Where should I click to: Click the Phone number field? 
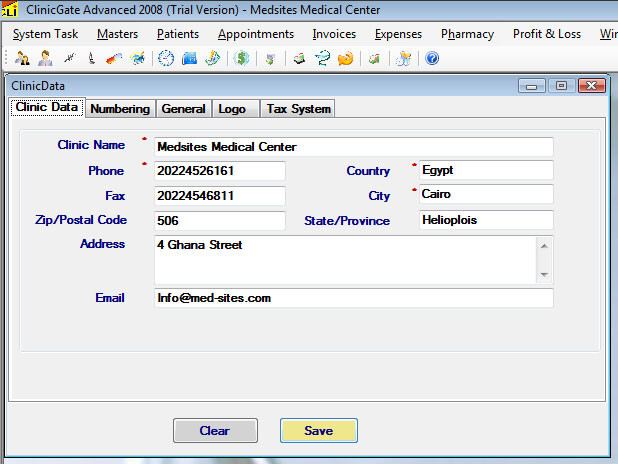click(220, 171)
